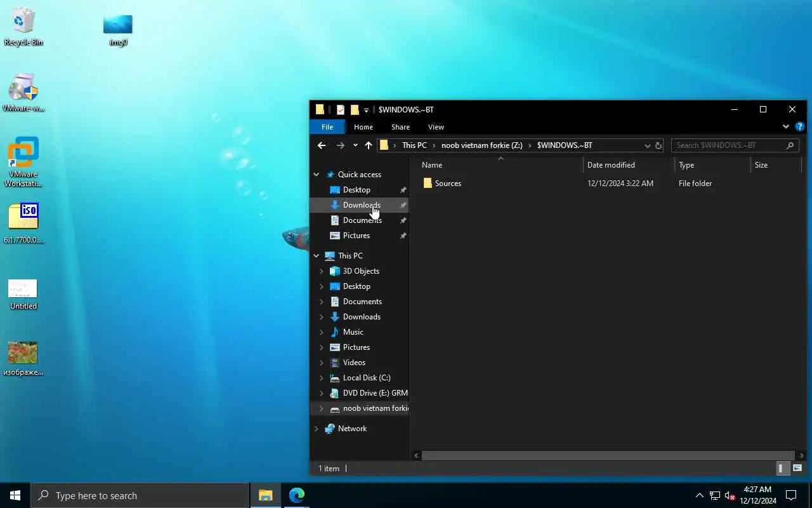Click the Forward navigation arrow
Image resolution: width=812 pixels, height=508 pixels.
click(x=341, y=145)
